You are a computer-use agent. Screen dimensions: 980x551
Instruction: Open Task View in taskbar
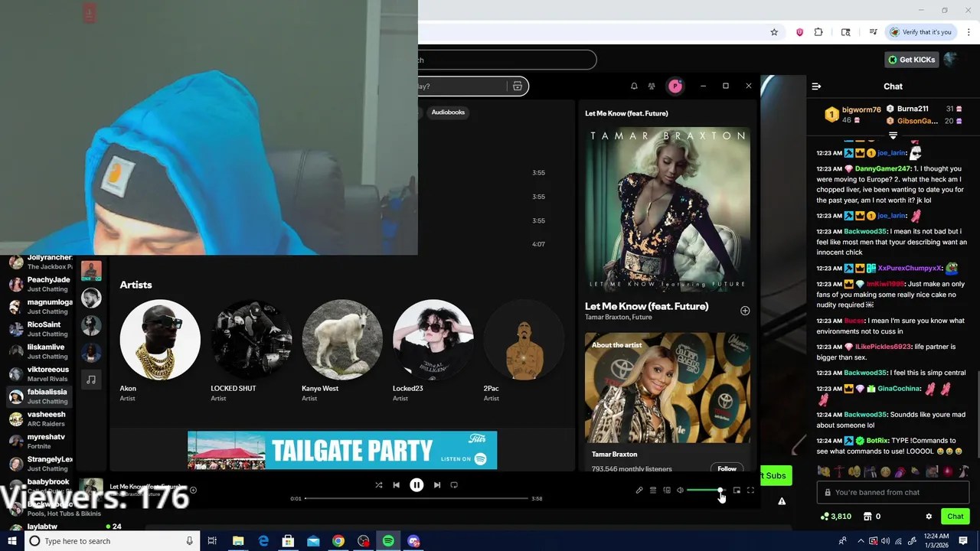point(212,541)
